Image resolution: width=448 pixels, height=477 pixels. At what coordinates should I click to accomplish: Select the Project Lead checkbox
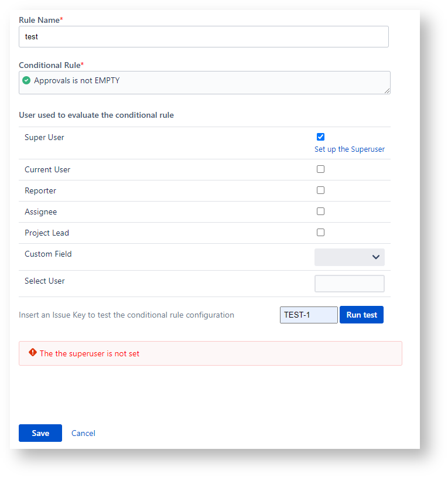coord(320,233)
